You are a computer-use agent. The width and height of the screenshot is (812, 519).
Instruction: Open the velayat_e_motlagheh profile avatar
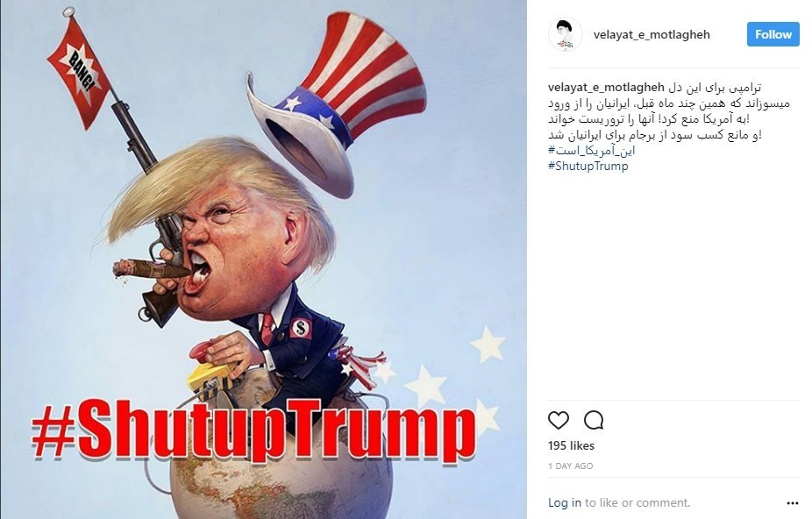pyautogui.click(x=565, y=35)
